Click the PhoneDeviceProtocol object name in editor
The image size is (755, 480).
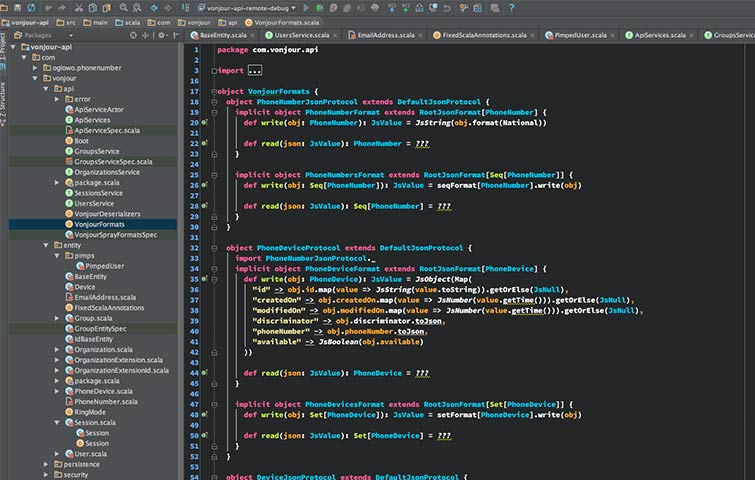pyautogui.click(x=298, y=248)
